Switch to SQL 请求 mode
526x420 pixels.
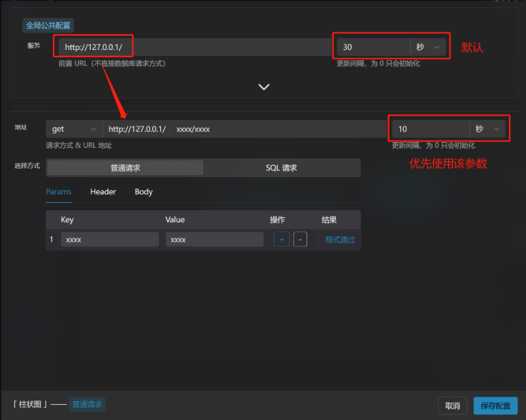point(282,168)
